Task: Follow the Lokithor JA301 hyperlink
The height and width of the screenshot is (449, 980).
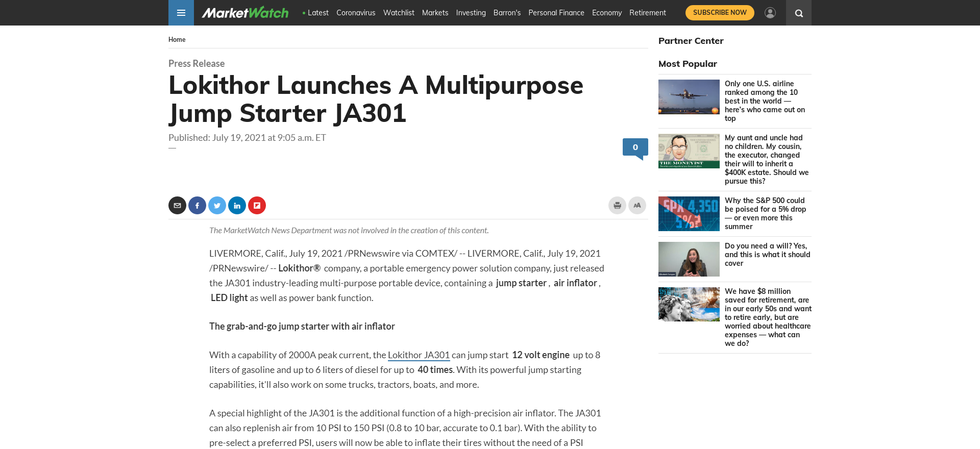Action: pos(419,355)
